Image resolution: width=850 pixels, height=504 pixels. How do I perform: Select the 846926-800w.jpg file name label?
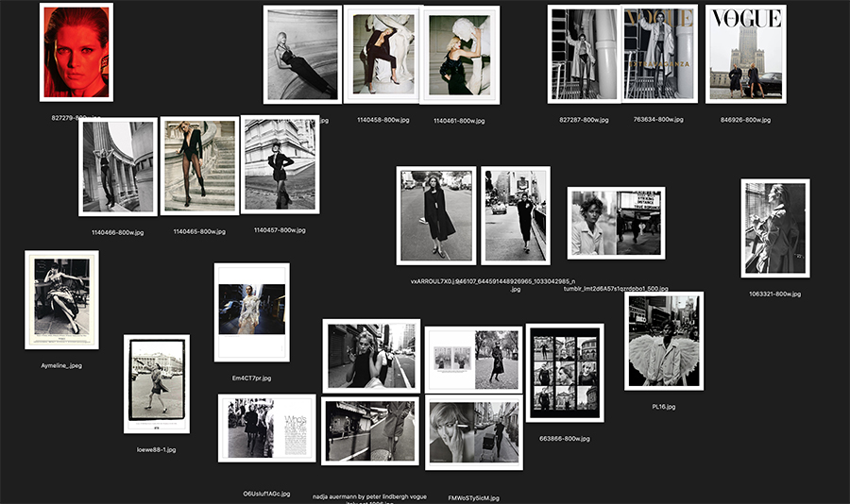pos(745,120)
